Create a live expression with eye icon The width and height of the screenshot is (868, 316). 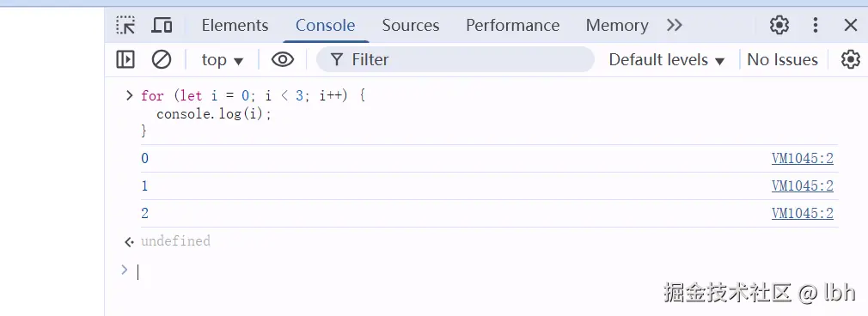click(x=283, y=59)
